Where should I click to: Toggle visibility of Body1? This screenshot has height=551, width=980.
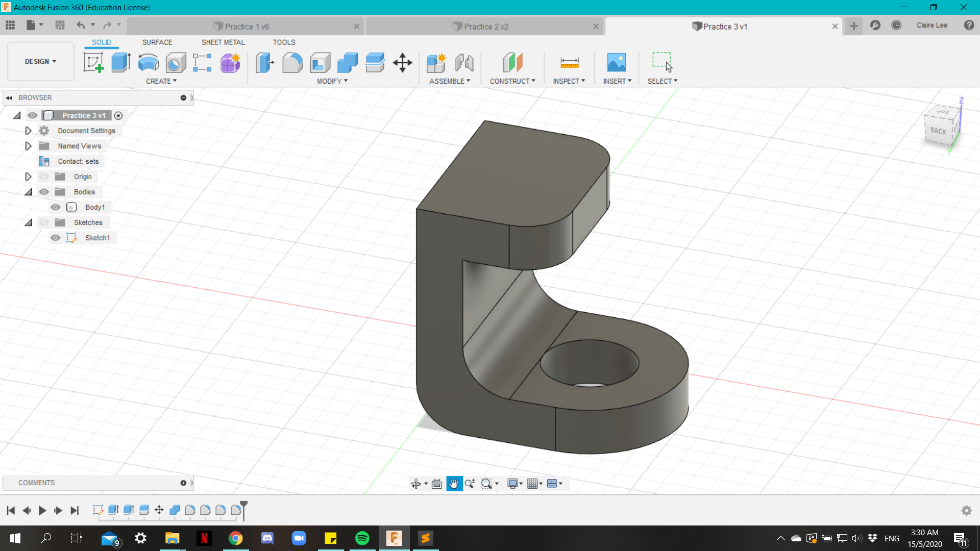click(x=56, y=207)
